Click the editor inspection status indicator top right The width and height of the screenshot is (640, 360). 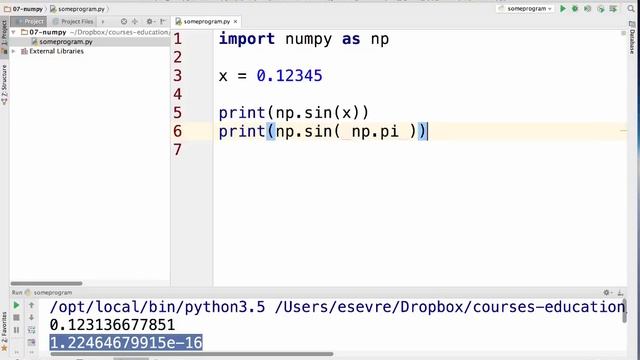pyautogui.click(x=623, y=33)
